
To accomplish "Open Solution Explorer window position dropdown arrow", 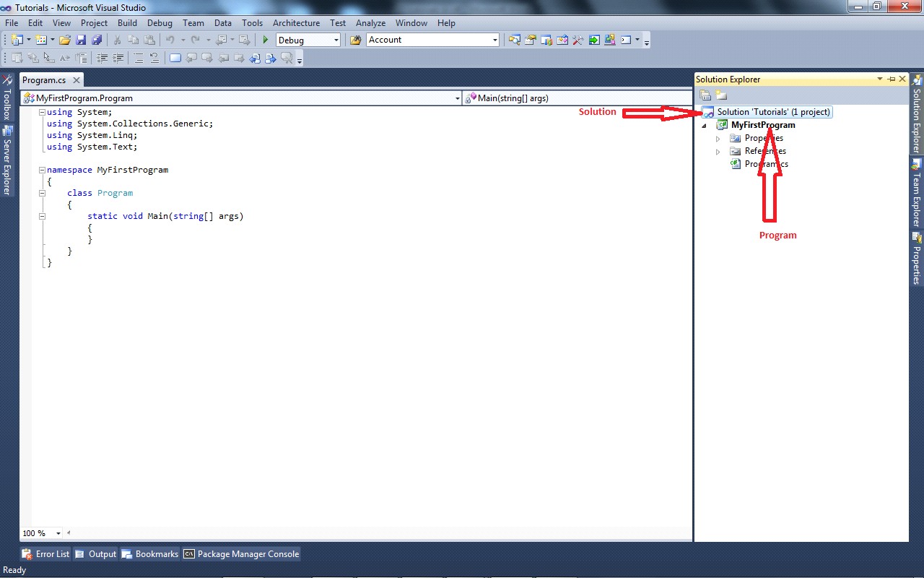I will point(880,79).
